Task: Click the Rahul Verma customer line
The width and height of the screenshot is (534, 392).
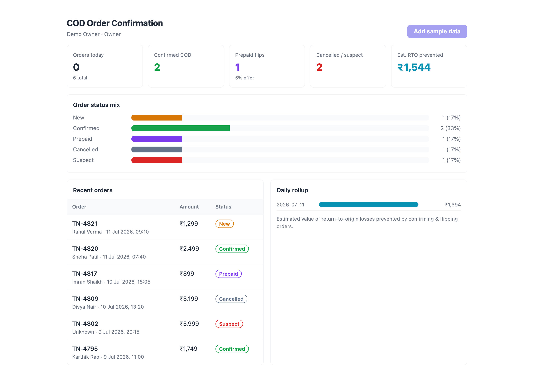Action: pos(110,232)
